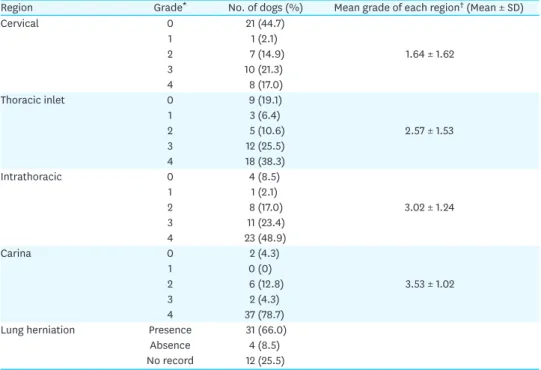Image resolution: width=541 pixels, height=370 pixels.
Task: Select the value 10 (21.3)
Action: (264, 69)
